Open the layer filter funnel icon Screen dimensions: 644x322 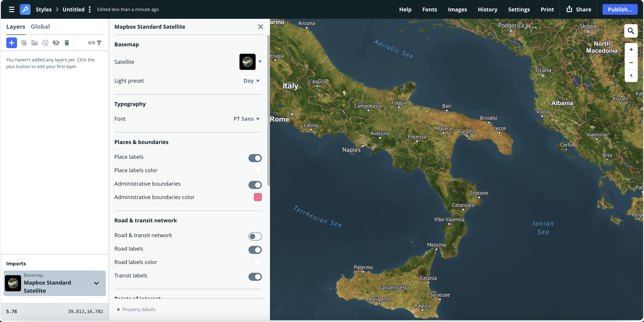99,43
